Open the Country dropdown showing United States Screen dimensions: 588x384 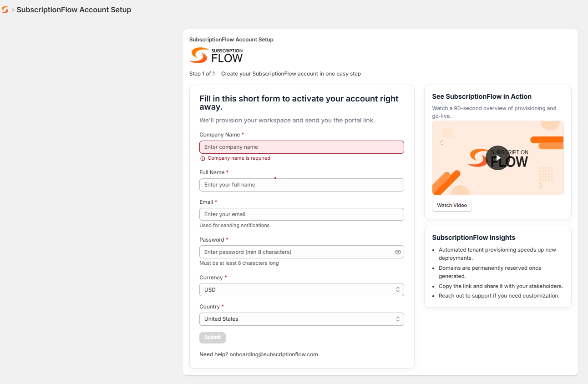coord(302,319)
